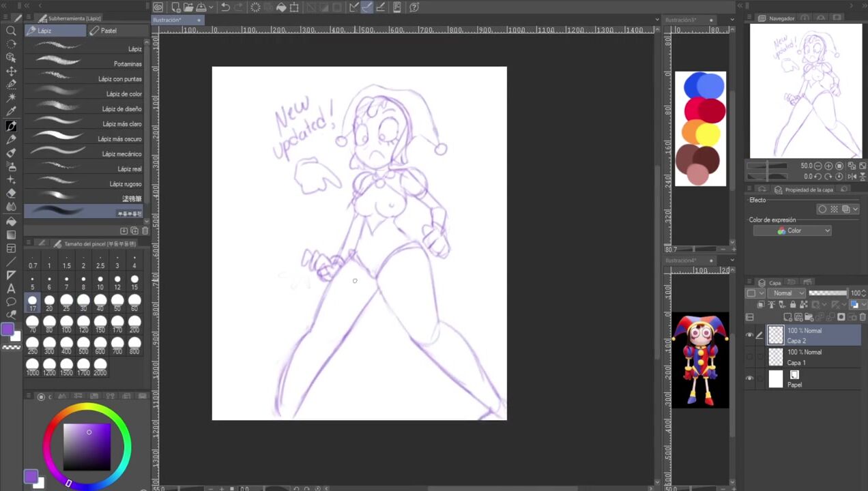Viewport: 868px width, 491px height.
Task: Hide the Capa 2 layer
Action: [x=749, y=335]
